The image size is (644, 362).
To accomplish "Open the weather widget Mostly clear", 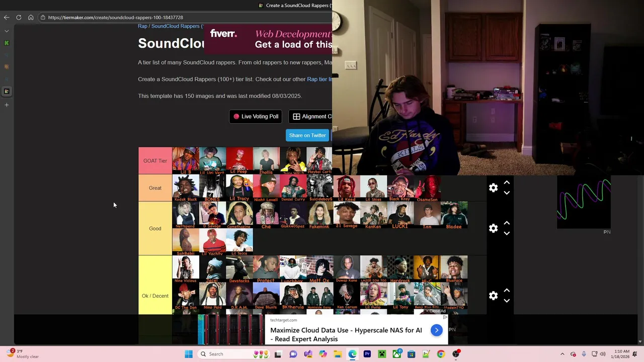I will tap(22, 354).
